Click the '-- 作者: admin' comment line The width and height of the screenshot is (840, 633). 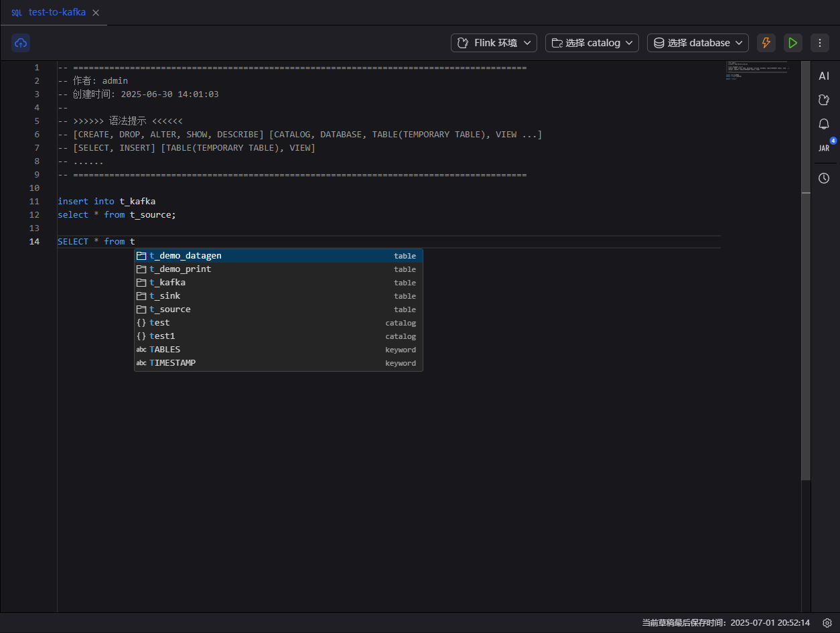click(x=92, y=80)
